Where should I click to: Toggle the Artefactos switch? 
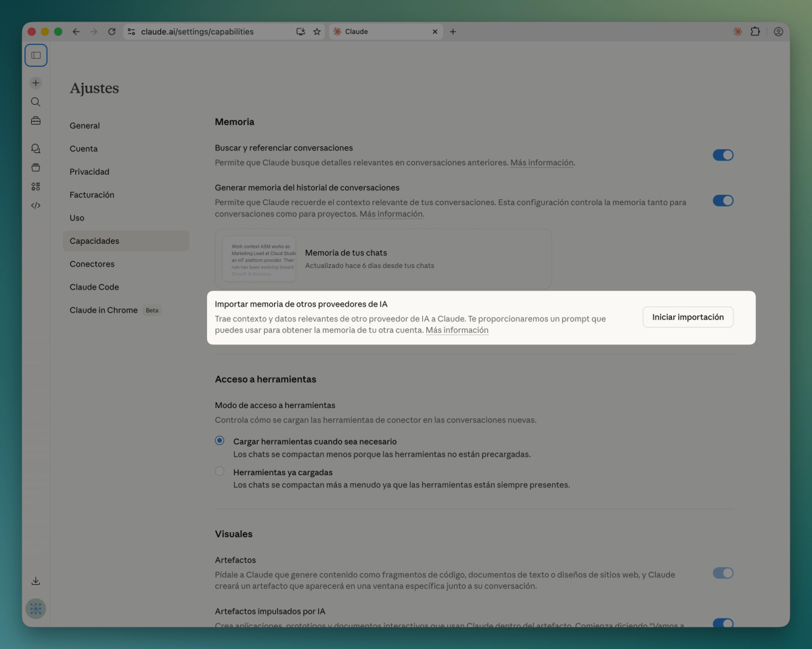(x=723, y=573)
